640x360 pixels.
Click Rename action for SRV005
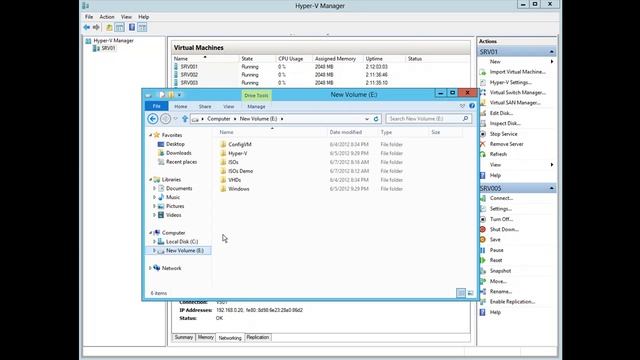(501, 291)
